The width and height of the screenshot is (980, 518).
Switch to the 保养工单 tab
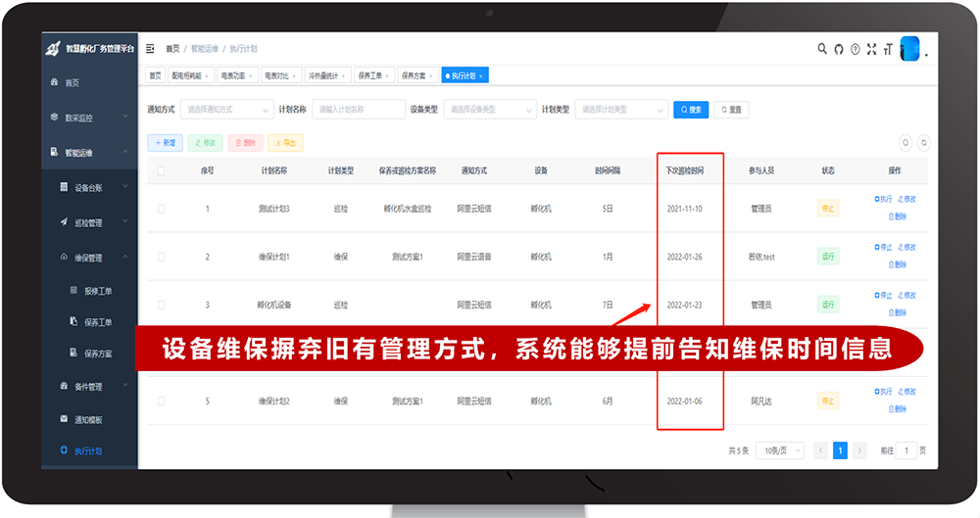tap(372, 75)
